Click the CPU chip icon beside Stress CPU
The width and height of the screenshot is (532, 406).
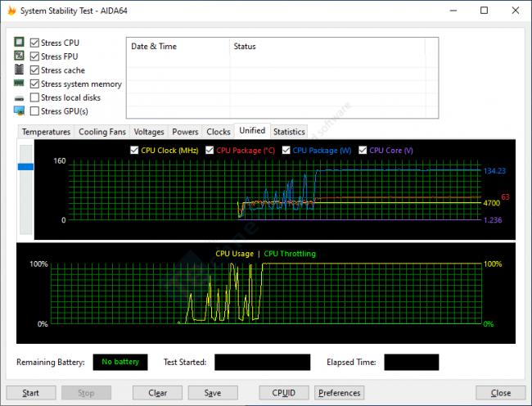point(19,42)
